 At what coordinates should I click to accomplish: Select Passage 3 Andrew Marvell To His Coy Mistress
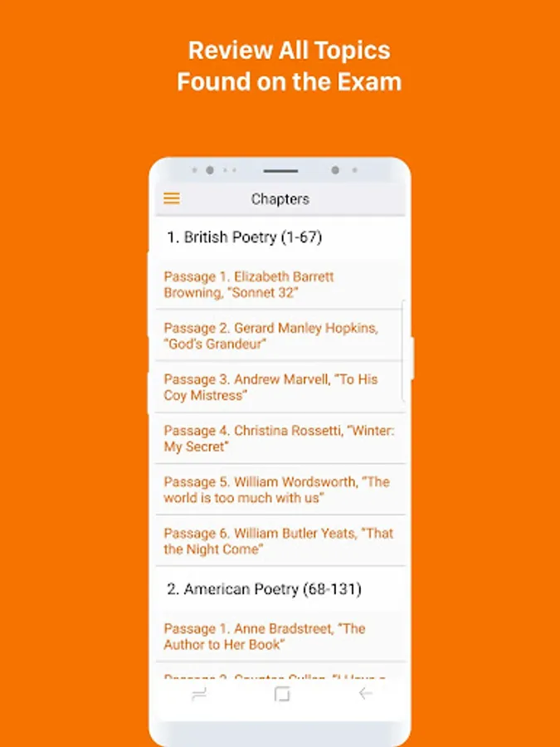pos(280,387)
